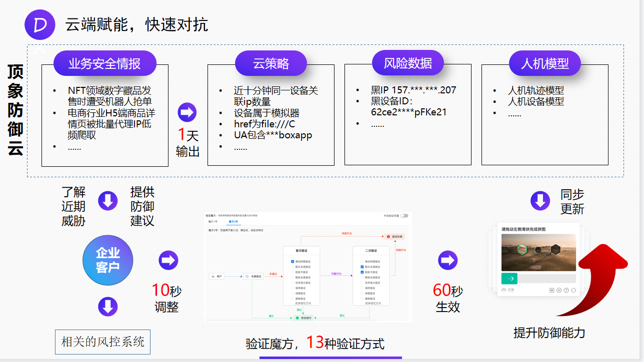Viewport: 644px width, 362px height.
Task: Click the text 62ce2****pFKe21
Action: (x=408, y=112)
